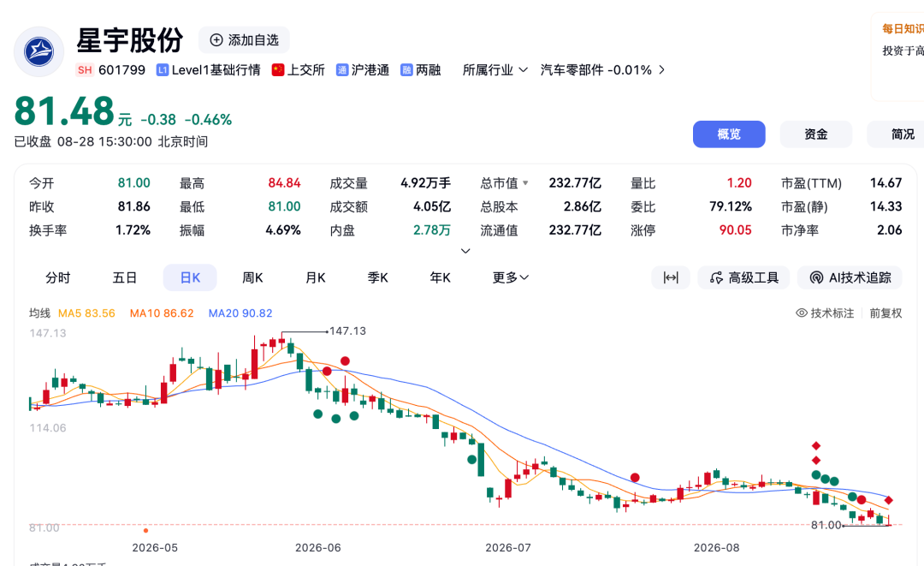The height and width of the screenshot is (566, 924).
Task: Click the chart width expand icon
Action: point(671,277)
